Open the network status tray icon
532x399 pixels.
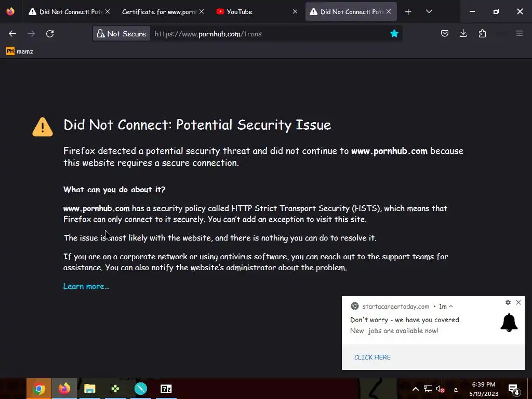tap(428, 389)
